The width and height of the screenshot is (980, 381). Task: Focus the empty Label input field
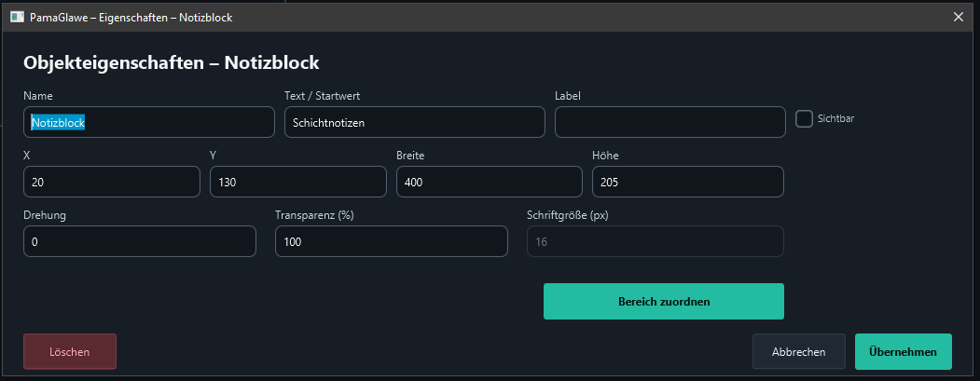point(670,122)
